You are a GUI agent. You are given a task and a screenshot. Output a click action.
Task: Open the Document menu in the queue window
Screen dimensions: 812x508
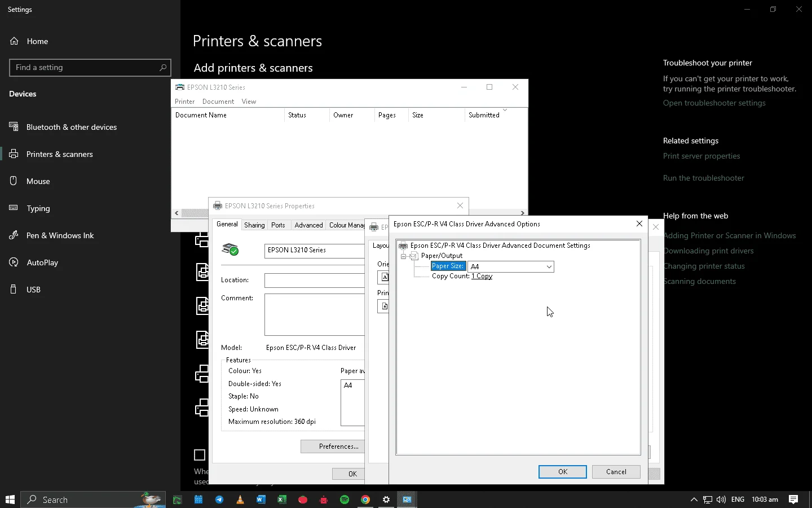tap(218, 102)
